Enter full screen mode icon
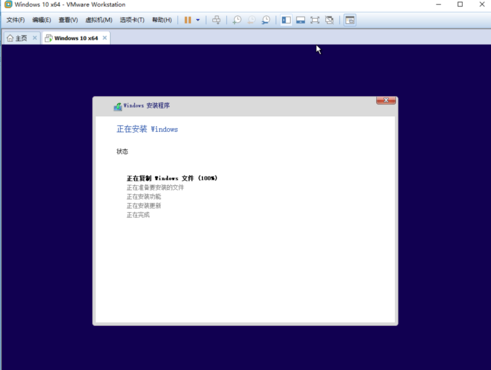The height and width of the screenshot is (370, 491). (x=315, y=20)
